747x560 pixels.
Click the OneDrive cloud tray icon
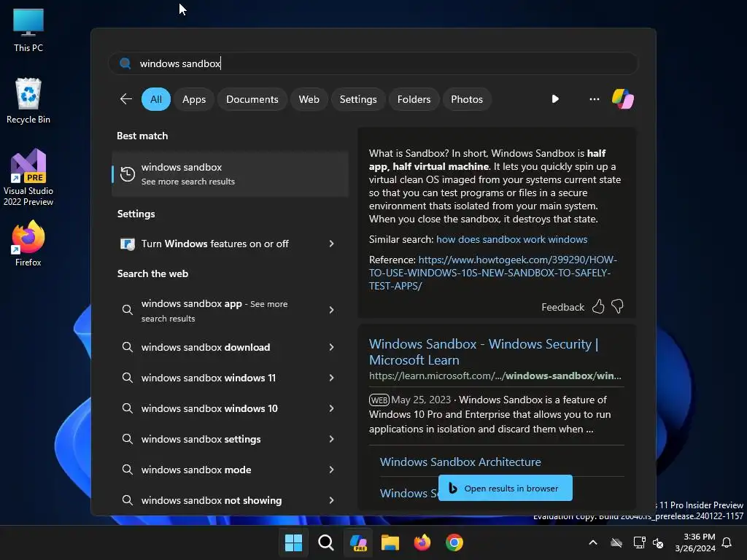(x=616, y=542)
